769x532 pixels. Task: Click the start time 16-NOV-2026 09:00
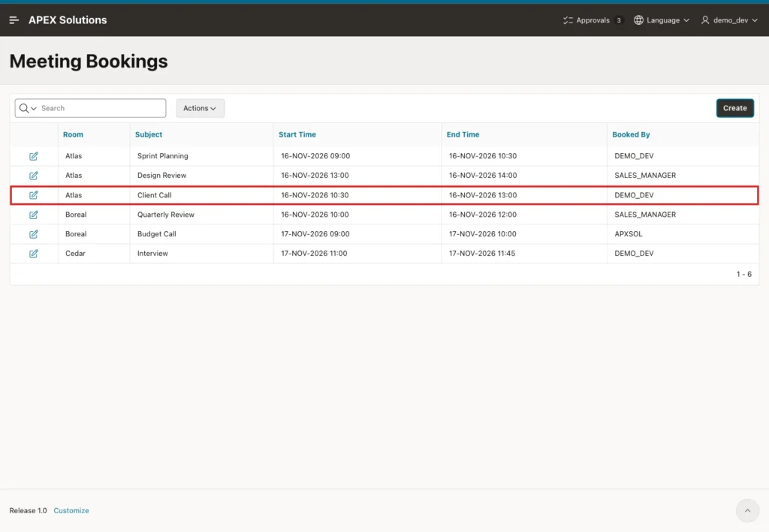click(315, 156)
